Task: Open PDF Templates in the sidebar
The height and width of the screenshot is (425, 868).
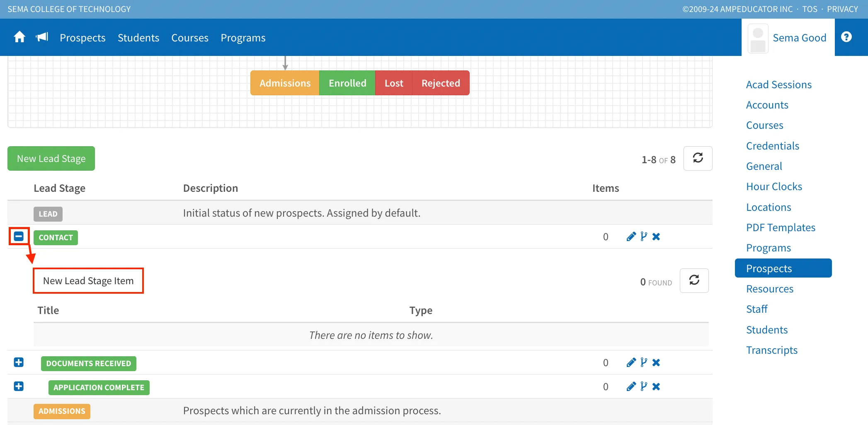Action: point(781,227)
